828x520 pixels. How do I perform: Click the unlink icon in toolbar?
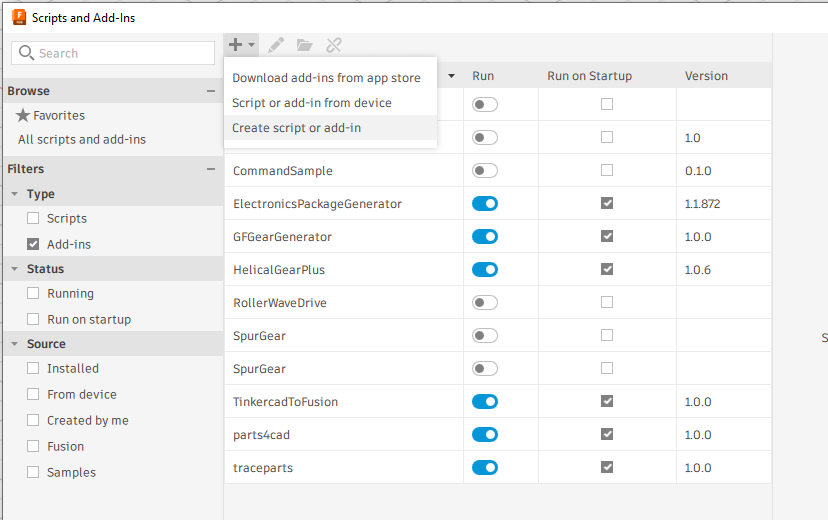pos(334,45)
